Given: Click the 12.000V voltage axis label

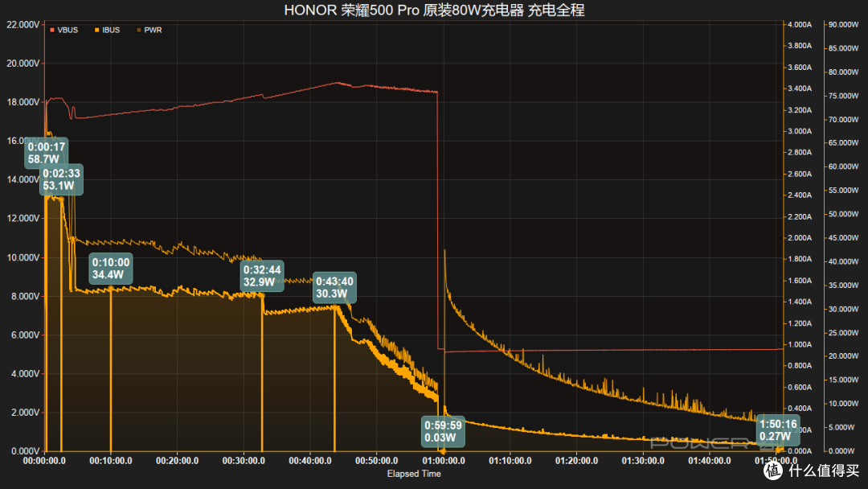Looking at the screenshot, I should 23,218.
